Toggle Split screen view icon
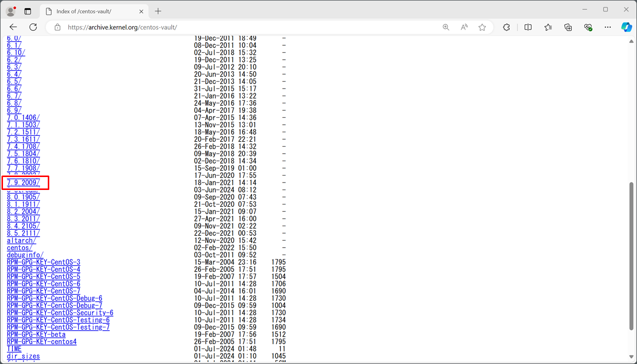The image size is (637, 364). coord(528,27)
